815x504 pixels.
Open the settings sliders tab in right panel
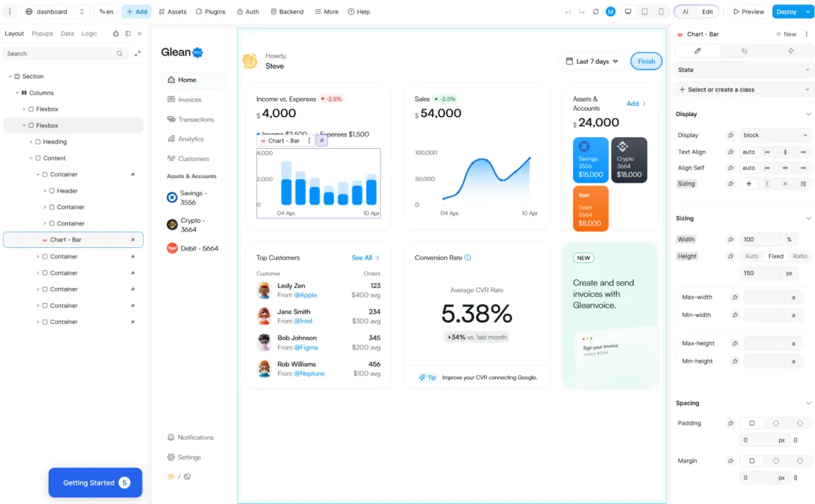click(744, 51)
